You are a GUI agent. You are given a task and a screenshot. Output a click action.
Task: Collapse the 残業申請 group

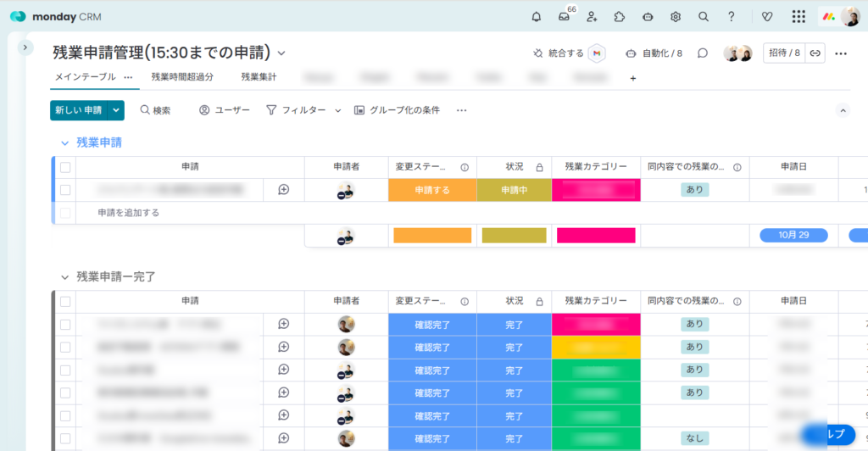64,142
